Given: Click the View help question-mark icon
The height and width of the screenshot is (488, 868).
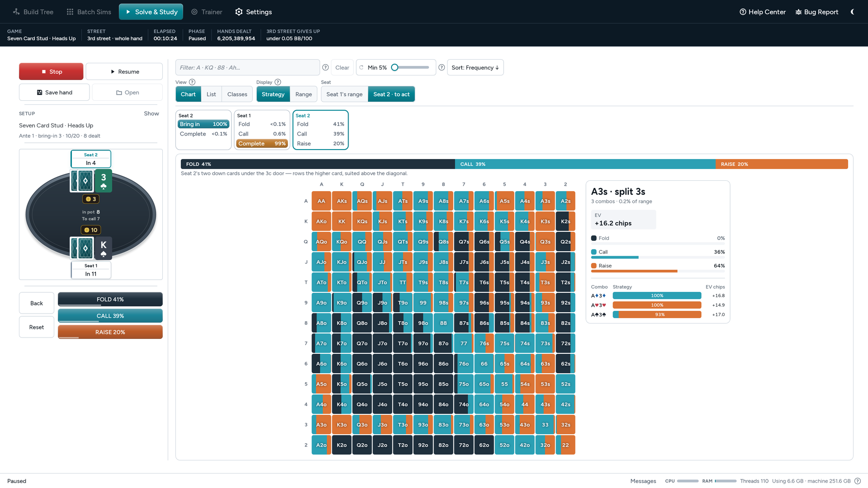Looking at the screenshot, I should pos(192,82).
